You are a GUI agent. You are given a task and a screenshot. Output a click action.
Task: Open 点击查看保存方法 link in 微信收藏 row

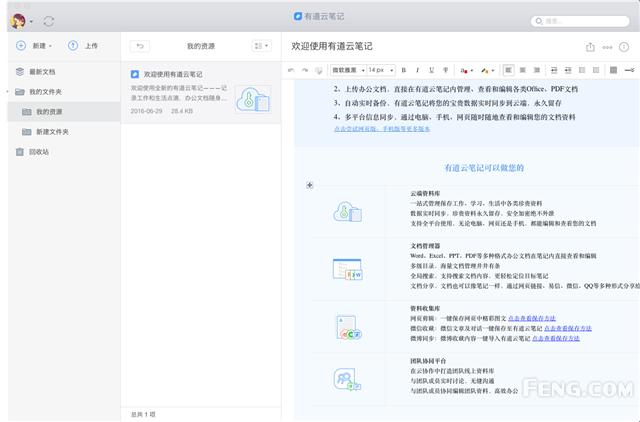click(568, 328)
